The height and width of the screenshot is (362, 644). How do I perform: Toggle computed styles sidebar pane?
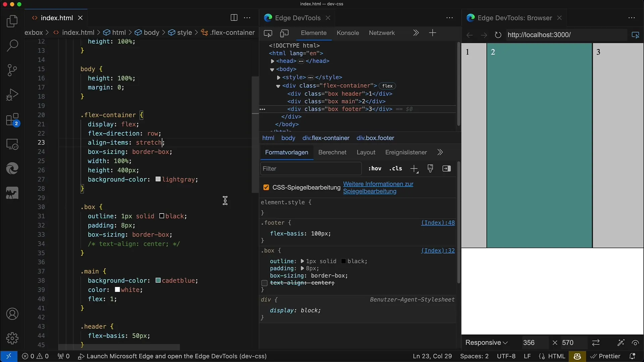coord(446,169)
